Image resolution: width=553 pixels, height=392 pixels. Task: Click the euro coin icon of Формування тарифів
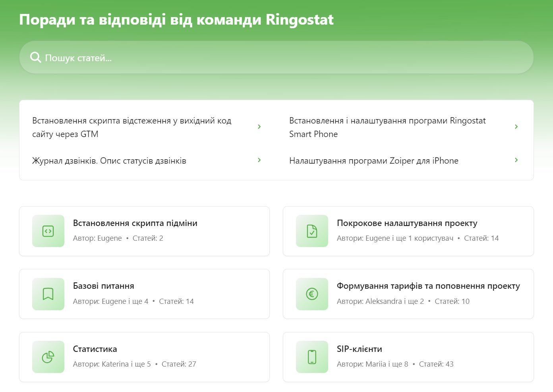[312, 294]
